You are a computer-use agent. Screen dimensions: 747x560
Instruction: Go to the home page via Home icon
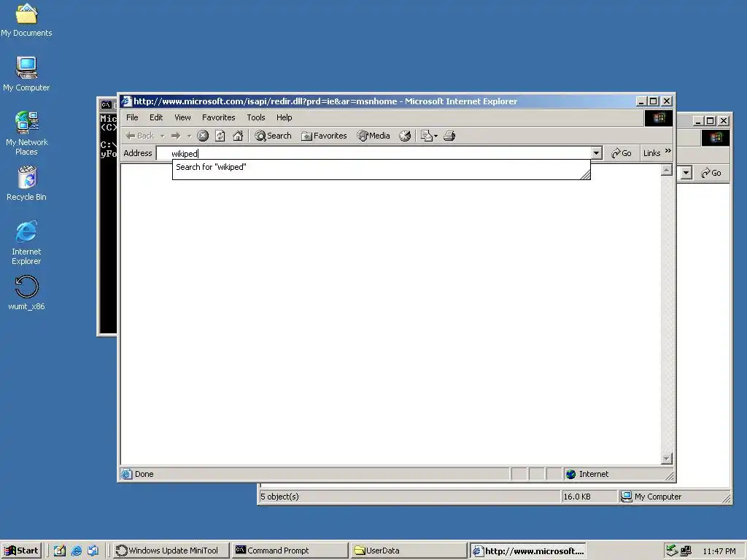238,136
